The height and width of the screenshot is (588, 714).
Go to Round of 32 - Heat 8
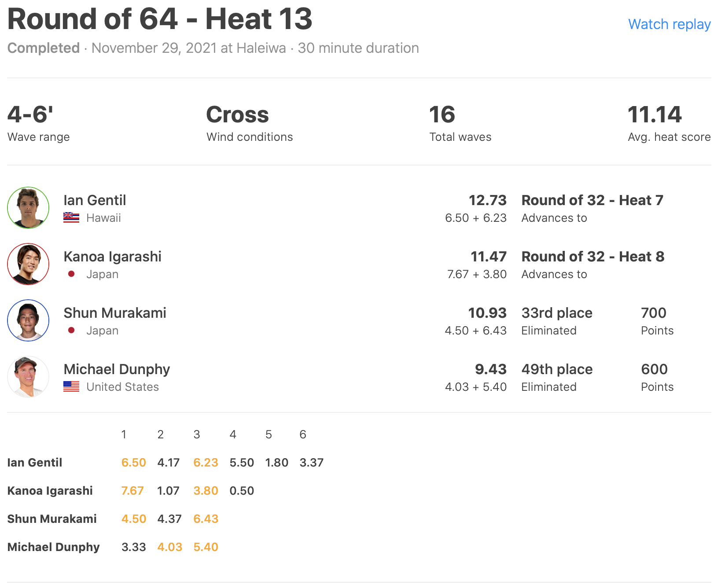[593, 257]
